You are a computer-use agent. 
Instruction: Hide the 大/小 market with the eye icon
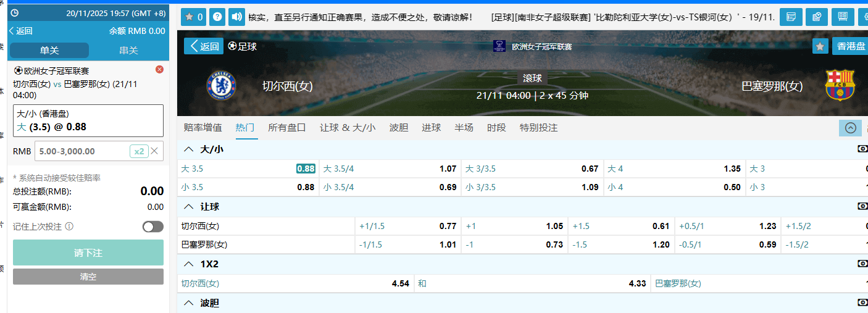pyautogui.click(x=862, y=149)
